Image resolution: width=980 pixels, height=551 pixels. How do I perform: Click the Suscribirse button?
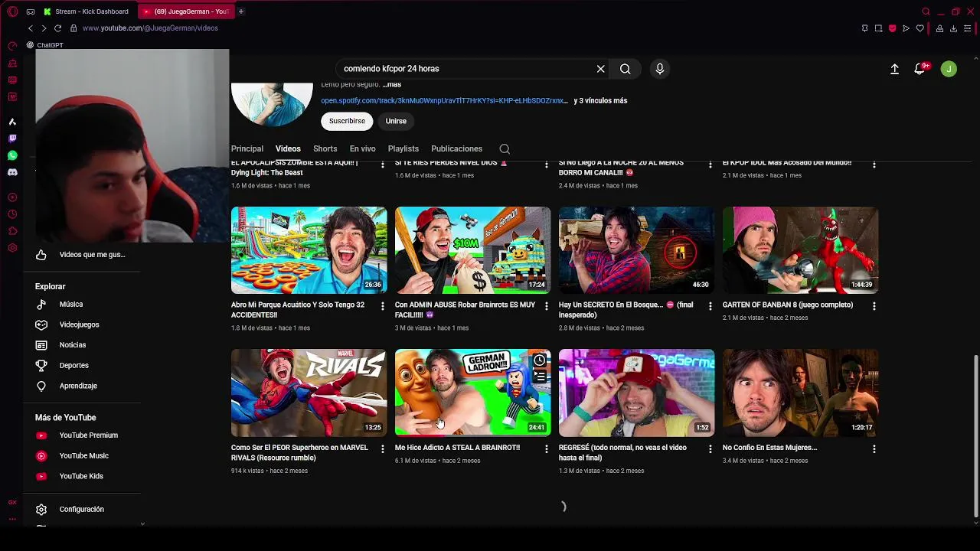pyautogui.click(x=347, y=121)
